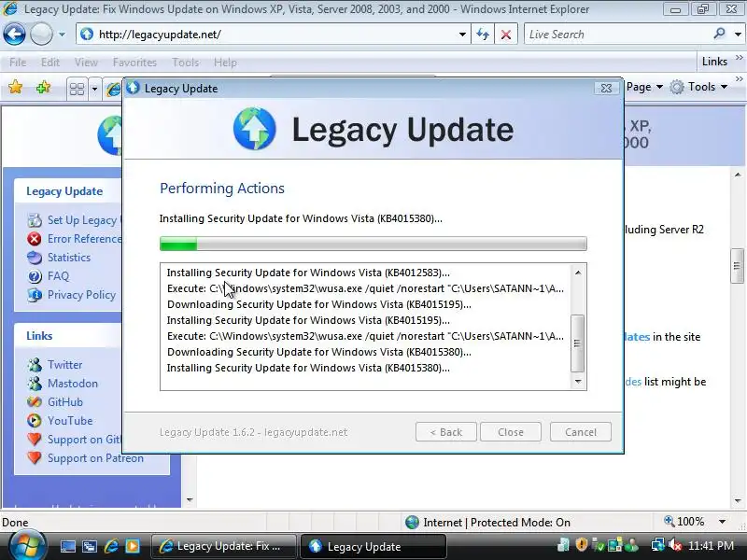Open the tab list dropdown arrow
The image size is (747, 560).
pos(94,89)
